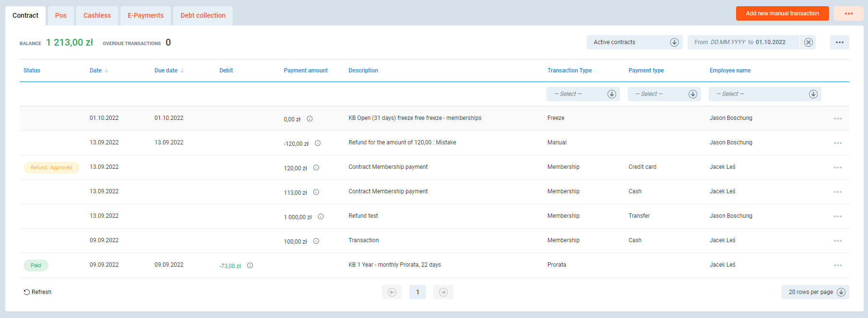Viewport: 868px width, 318px height.
Task: Change the 20 rows per page setting
Action: tap(815, 292)
